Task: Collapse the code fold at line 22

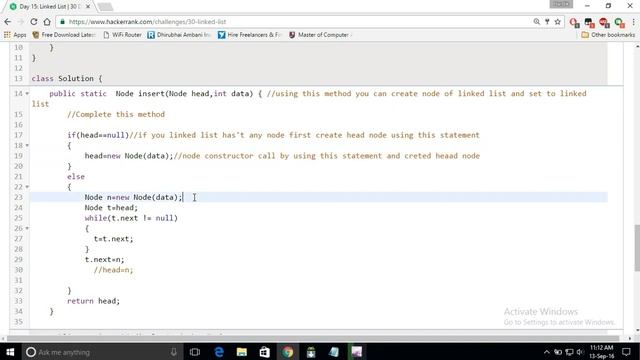Action: [x=27, y=187]
